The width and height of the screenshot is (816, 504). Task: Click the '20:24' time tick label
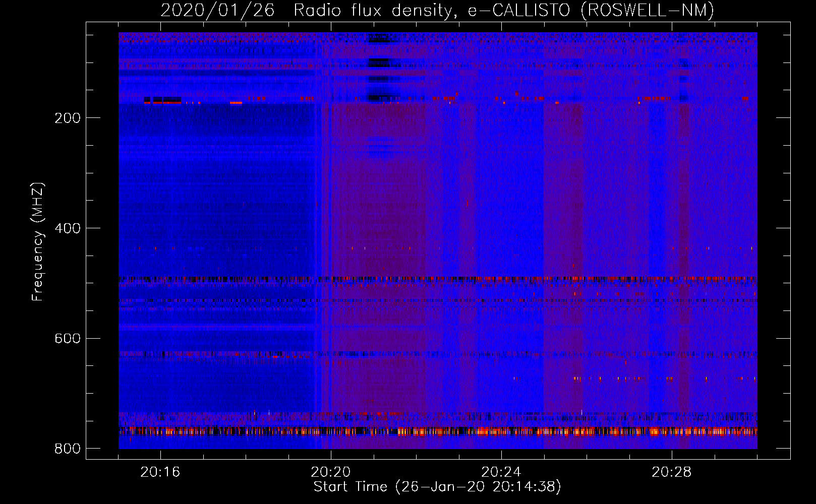click(501, 472)
